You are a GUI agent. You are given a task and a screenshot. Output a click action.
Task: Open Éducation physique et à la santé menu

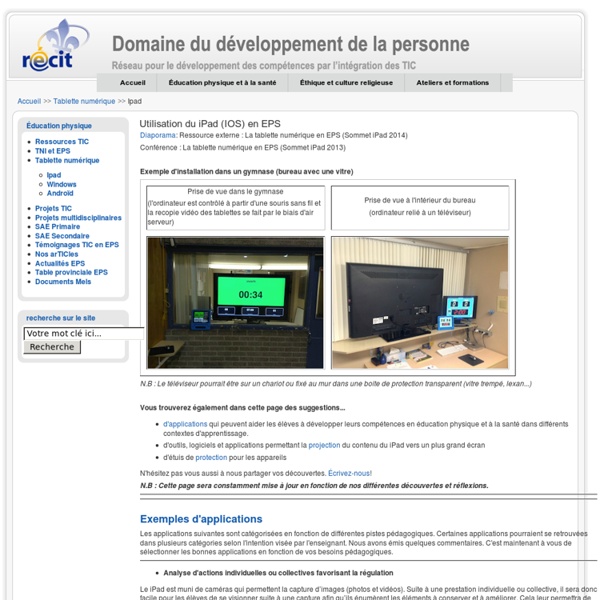222,83
